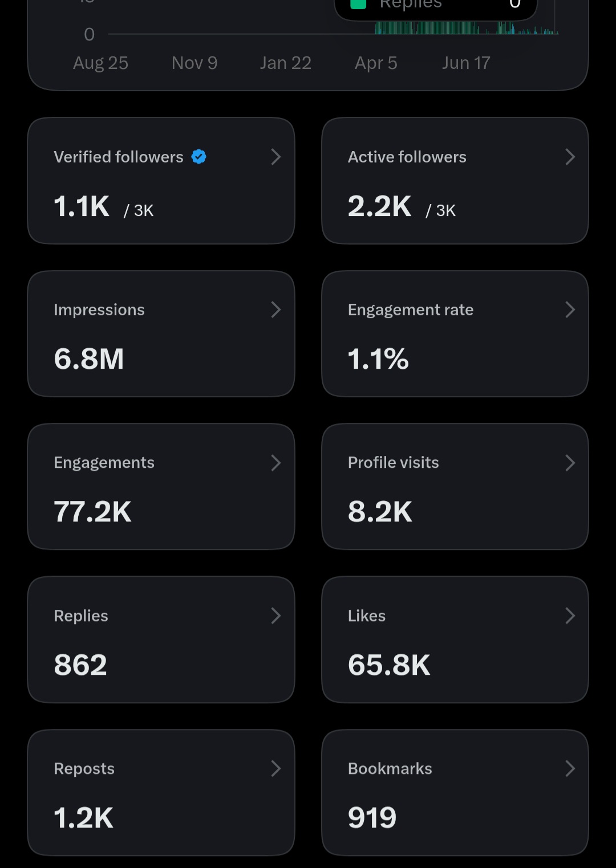Tap the blue verified badge icon
This screenshot has height=868, width=616.
(198, 157)
